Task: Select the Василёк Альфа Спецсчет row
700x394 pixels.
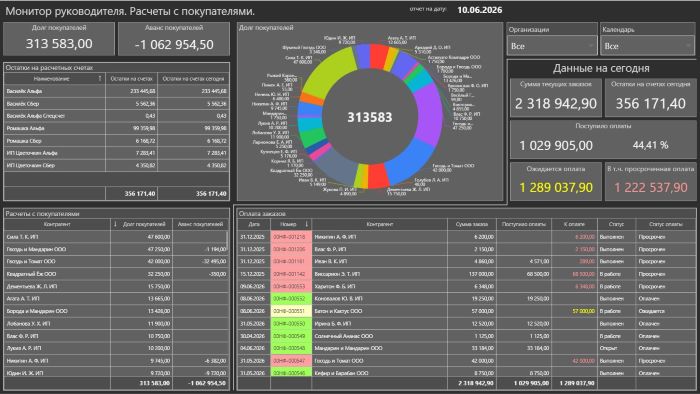Action: pos(117,116)
